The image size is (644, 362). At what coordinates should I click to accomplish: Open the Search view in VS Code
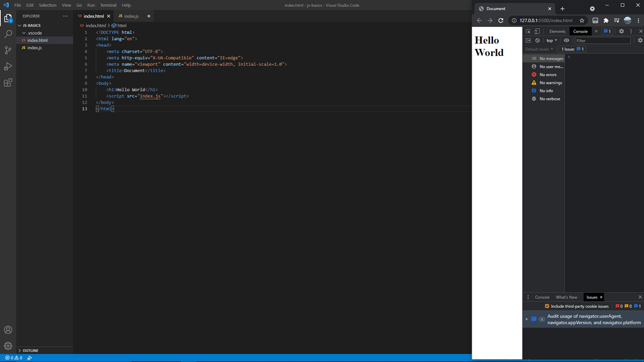coord(8,34)
